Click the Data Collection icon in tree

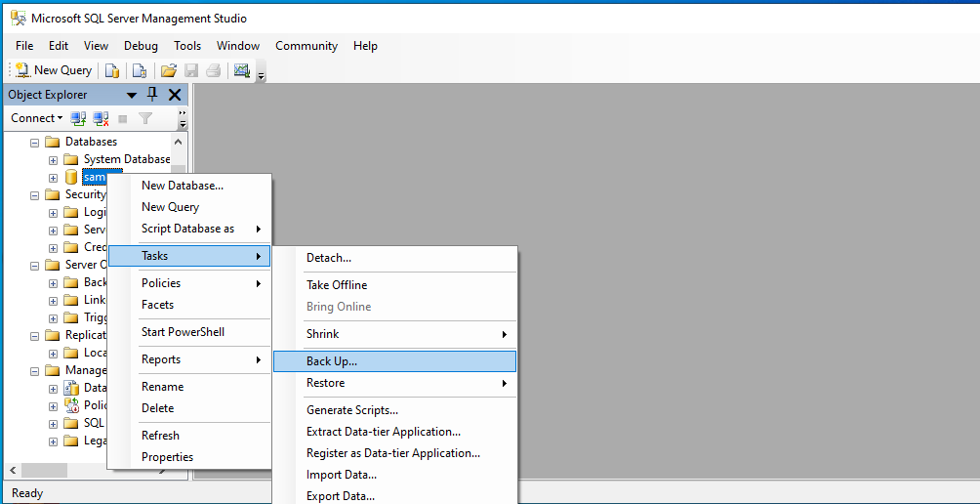[71, 388]
